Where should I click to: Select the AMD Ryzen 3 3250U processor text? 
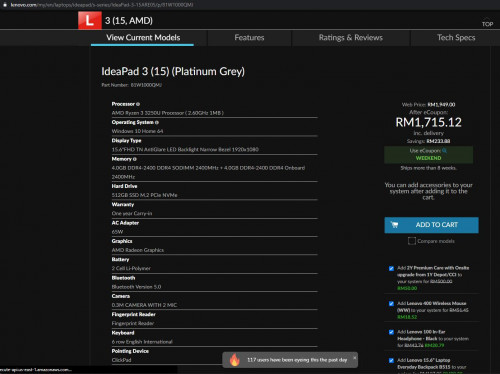coord(168,113)
